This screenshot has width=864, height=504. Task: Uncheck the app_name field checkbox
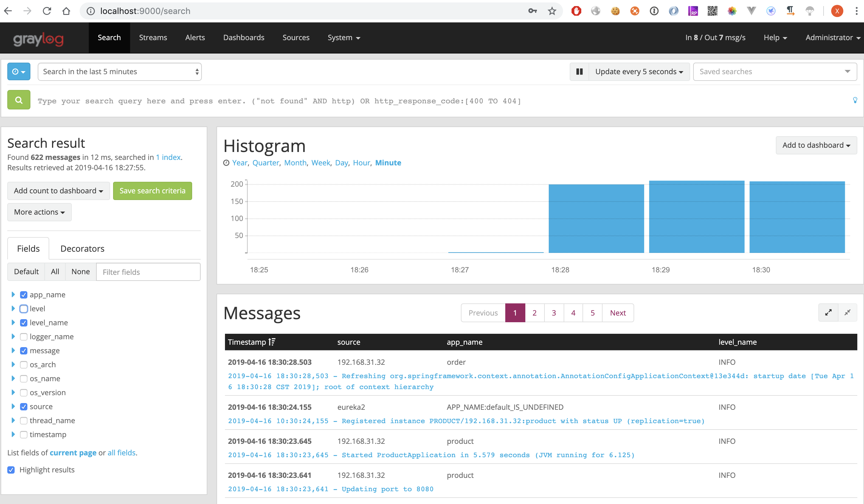(24, 295)
